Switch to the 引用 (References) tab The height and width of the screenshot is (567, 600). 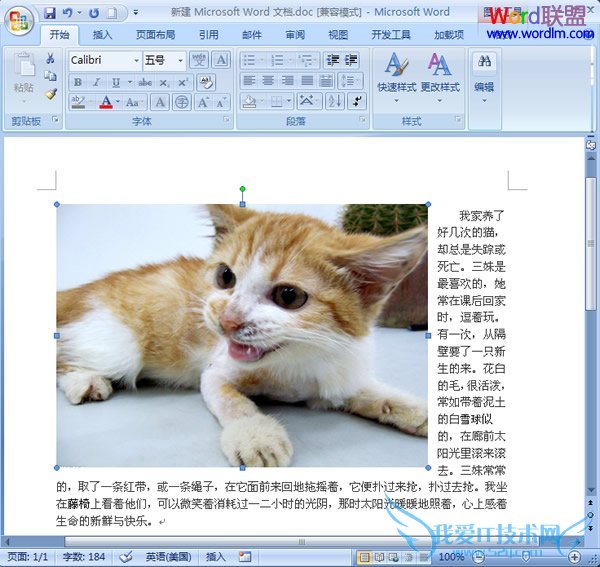[x=209, y=35]
